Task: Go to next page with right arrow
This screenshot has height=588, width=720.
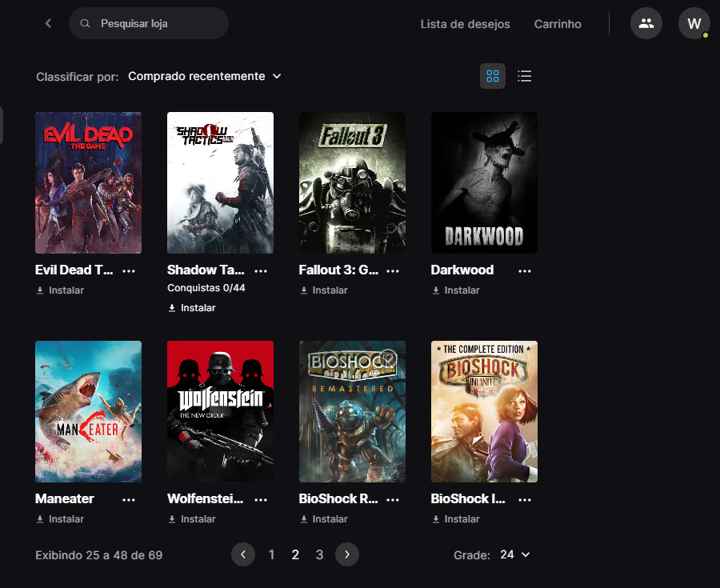Action: coord(347,554)
